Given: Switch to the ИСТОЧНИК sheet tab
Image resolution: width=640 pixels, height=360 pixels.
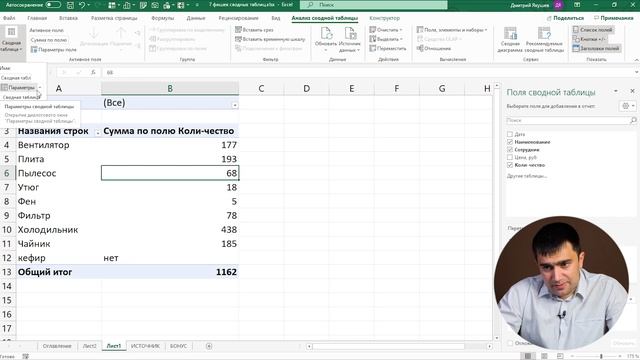Looking at the screenshot, I should [145, 346].
